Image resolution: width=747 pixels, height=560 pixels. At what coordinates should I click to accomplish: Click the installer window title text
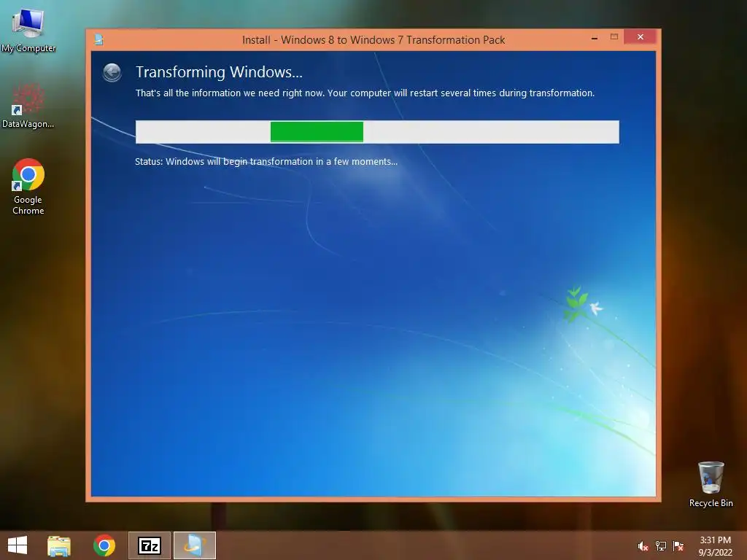[x=373, y=40]
